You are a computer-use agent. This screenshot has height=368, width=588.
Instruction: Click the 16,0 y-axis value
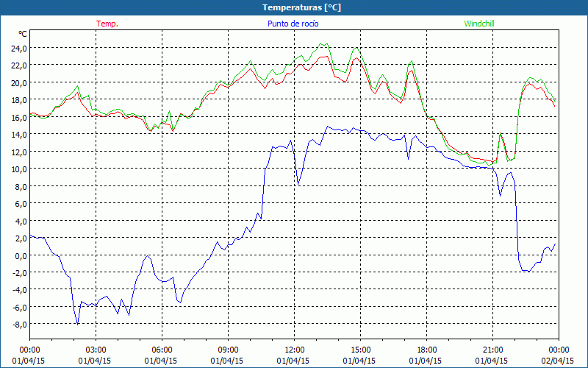tap(19, 117)
